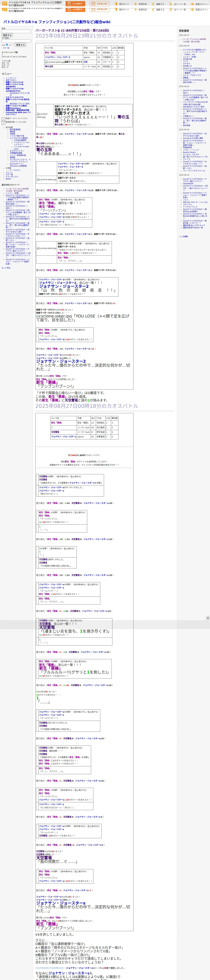Open 愚痴板 link in the left menu
Screen dimensions: 210x980
pyautogui.click(x=13, y=157)
